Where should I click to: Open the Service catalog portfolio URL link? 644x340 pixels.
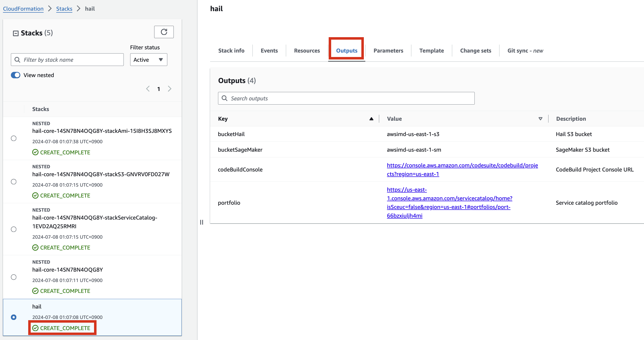[449, 202]
